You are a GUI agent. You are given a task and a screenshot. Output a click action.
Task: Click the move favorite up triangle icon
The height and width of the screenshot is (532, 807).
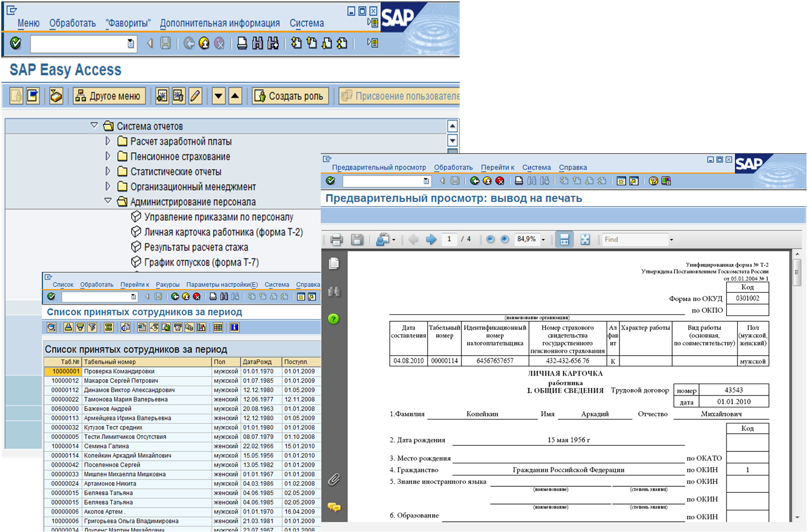click(x=235, y=96)
